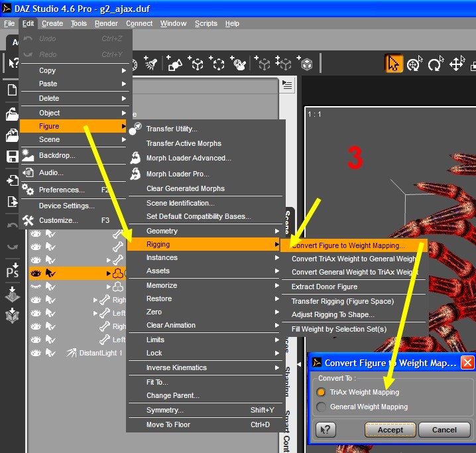Click the Create New Null cube icon
Image resolution: width=476 pixels, height=453 pixels.
pyautogui.click(x=196, y=63)
